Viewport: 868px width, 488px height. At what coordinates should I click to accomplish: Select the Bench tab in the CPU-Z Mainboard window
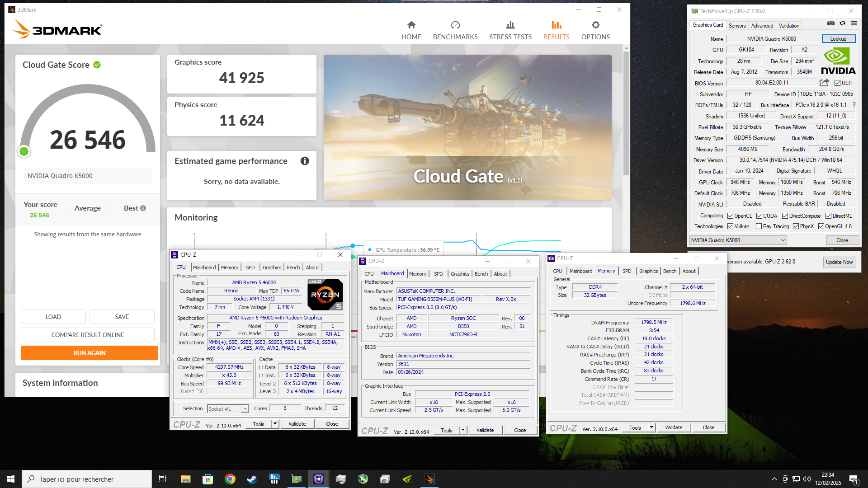coord(481,274)
